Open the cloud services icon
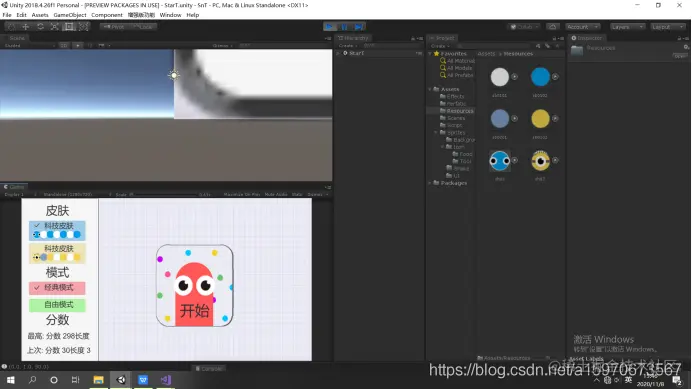 point(552,27)
